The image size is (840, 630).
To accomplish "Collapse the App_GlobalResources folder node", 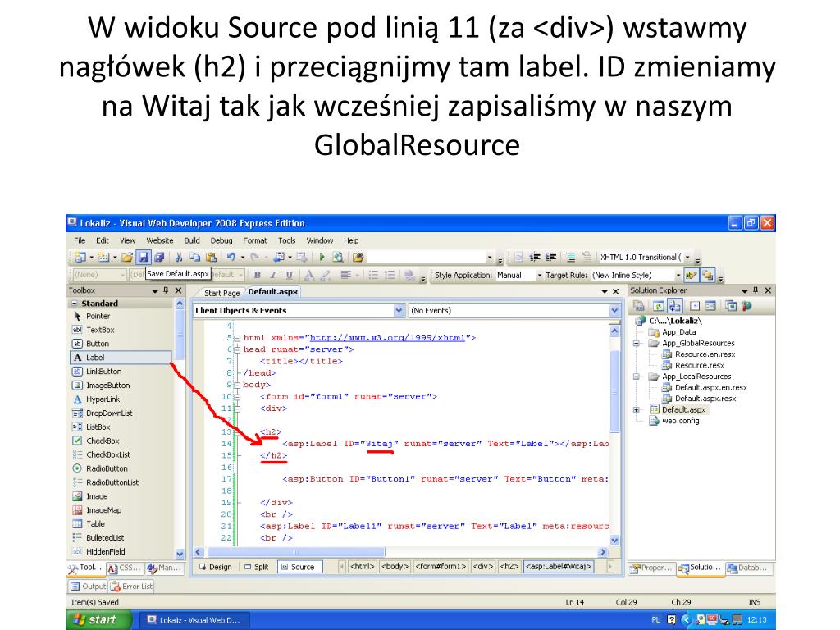I will pos(637,344).
